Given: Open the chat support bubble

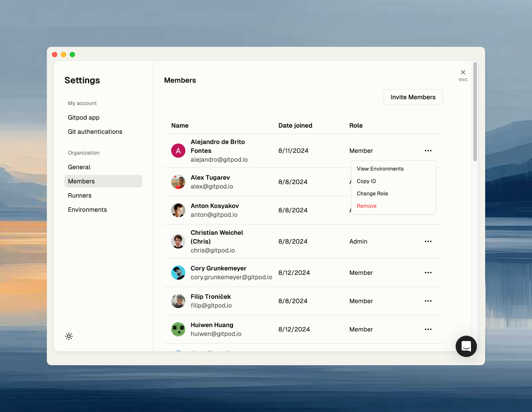Looking at the screenshot, I should pyautogui.click(x=466, y=346).
